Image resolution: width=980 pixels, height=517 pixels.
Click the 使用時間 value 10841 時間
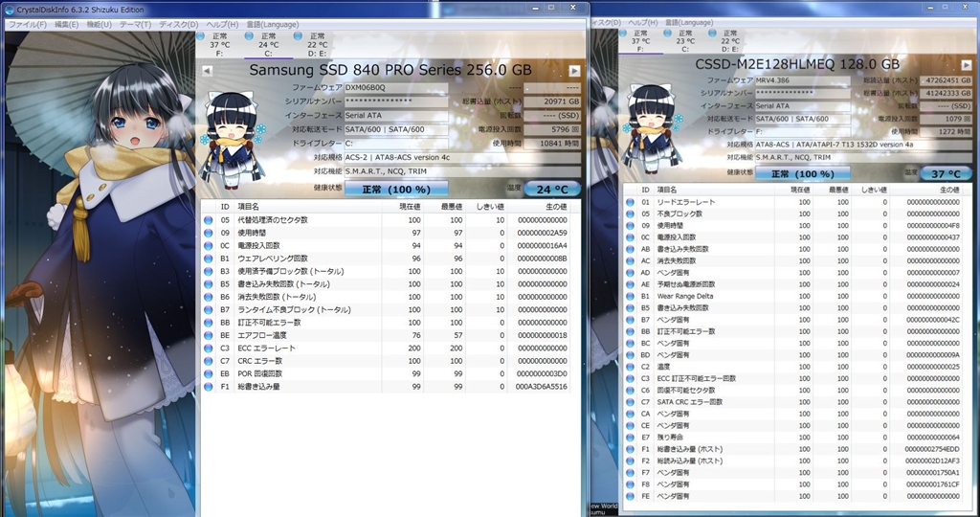552,144
